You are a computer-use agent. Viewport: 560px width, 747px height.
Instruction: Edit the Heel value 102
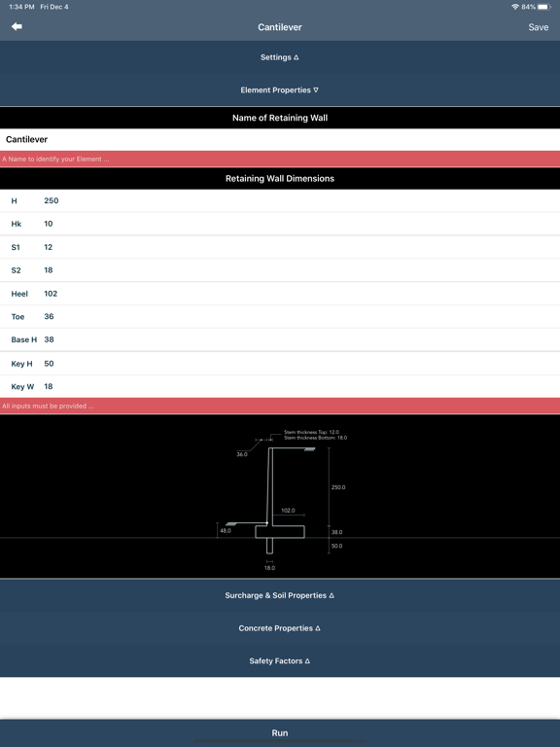coord(280,294)
